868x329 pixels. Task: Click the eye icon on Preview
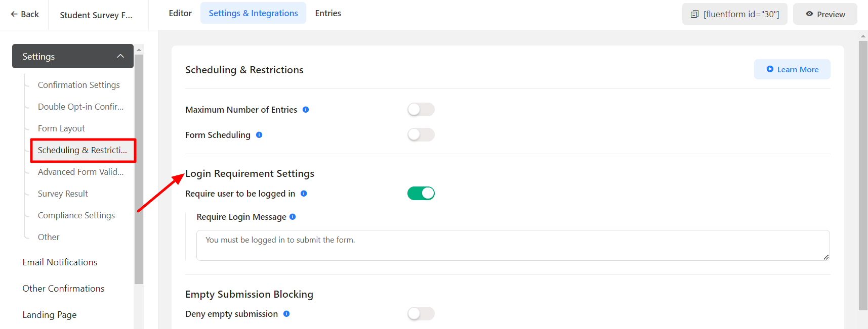810,14
